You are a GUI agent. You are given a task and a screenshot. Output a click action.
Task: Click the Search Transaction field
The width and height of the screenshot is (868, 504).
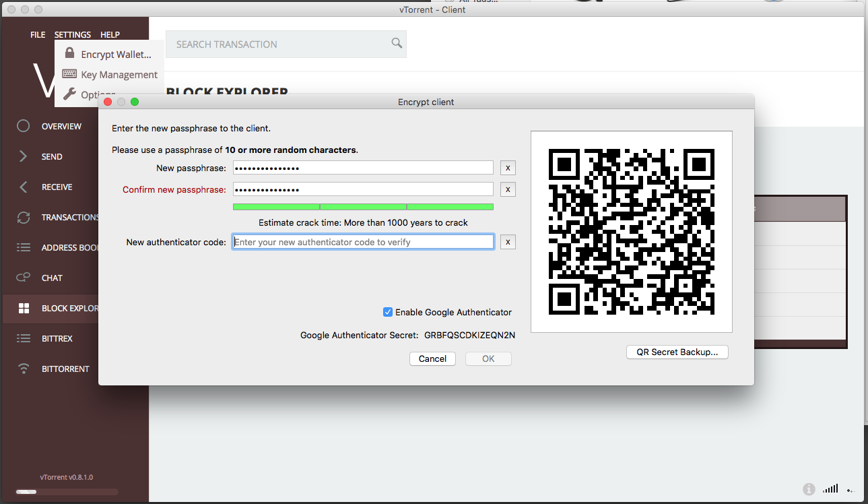pos(286,44)
